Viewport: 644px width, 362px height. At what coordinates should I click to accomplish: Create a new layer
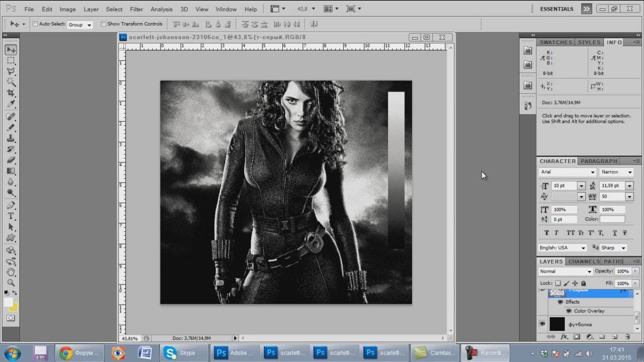[x=615, y=337]
